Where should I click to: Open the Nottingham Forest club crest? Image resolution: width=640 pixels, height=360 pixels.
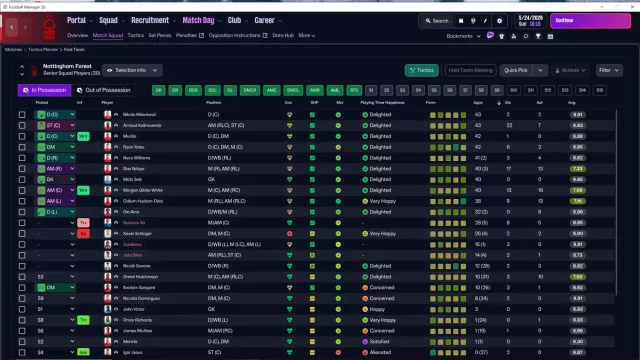(50, 28)
